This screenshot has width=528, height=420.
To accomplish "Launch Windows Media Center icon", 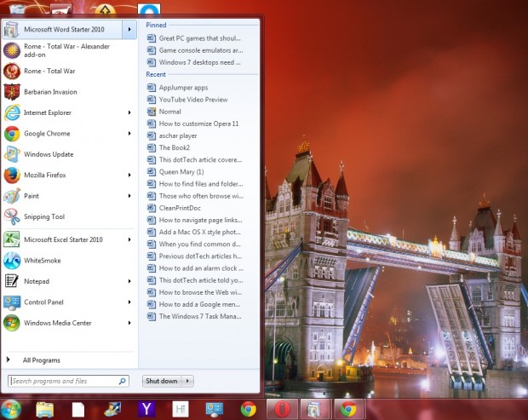I will click(12, 323).
